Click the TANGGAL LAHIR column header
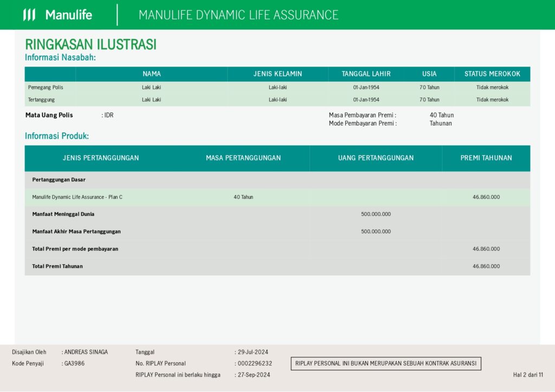This screenshot has height=392, width=555. [x=366, y=74]
